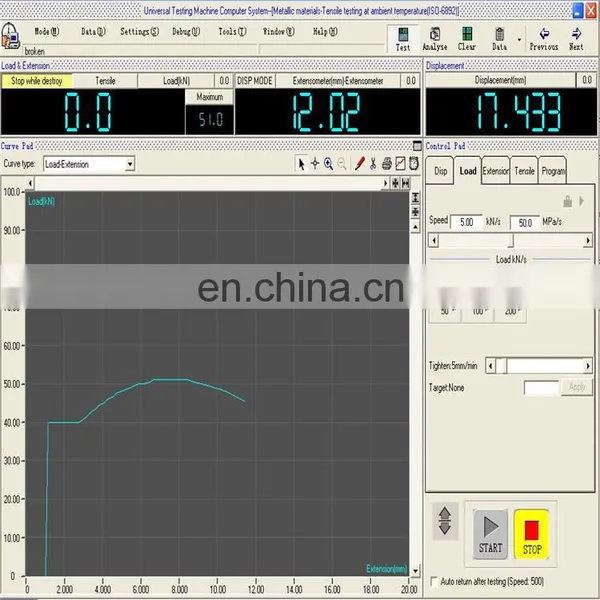The height and width of the screenshot is (600, 600).
Task: Select the red pen tool
Action: pos(359,164)
